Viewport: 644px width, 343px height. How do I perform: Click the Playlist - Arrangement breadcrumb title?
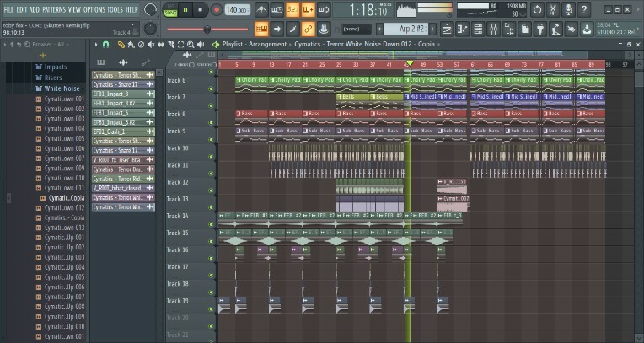pyautogui.click(x=255, y=44)
